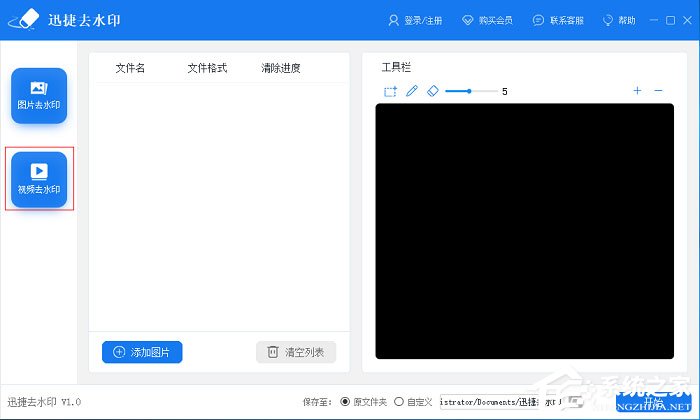Open 购买会员 membership purchase
700x420 pixels.
pyautogui.click(x=487, y=21)
